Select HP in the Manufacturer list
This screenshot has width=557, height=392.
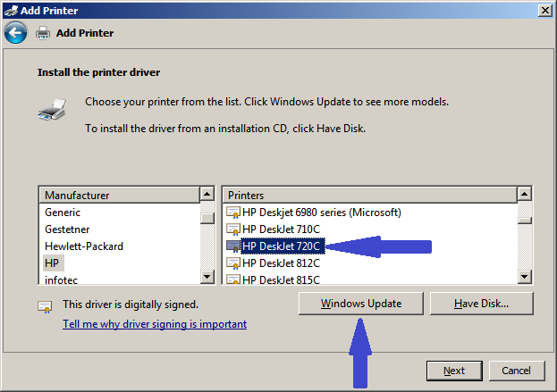point(52,263)
